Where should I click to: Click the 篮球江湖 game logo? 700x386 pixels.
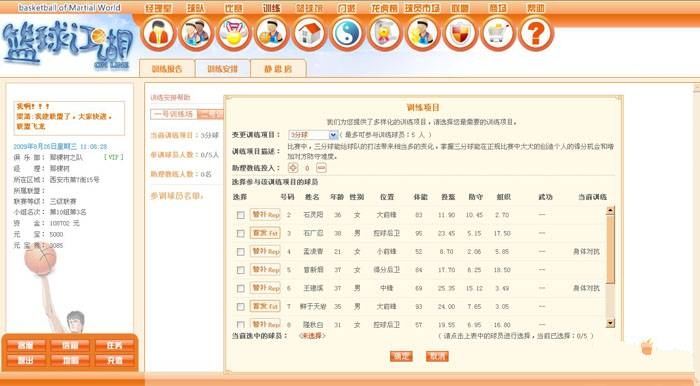click(68, 45)
